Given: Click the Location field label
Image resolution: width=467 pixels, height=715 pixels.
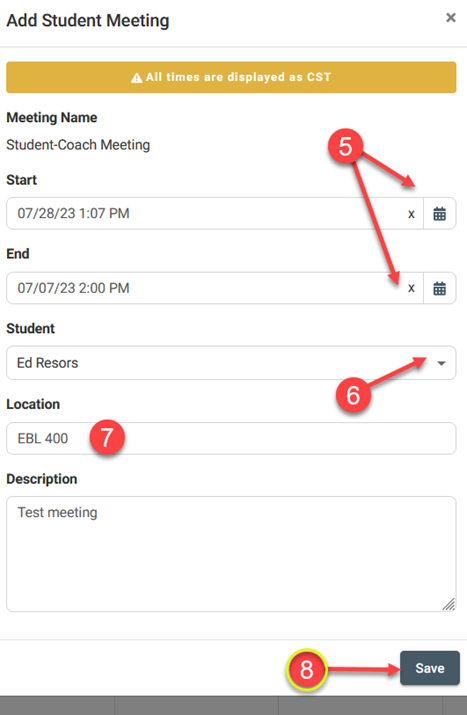Looking at the screenshot, I should pyautogui.click(x=33, y=404).
